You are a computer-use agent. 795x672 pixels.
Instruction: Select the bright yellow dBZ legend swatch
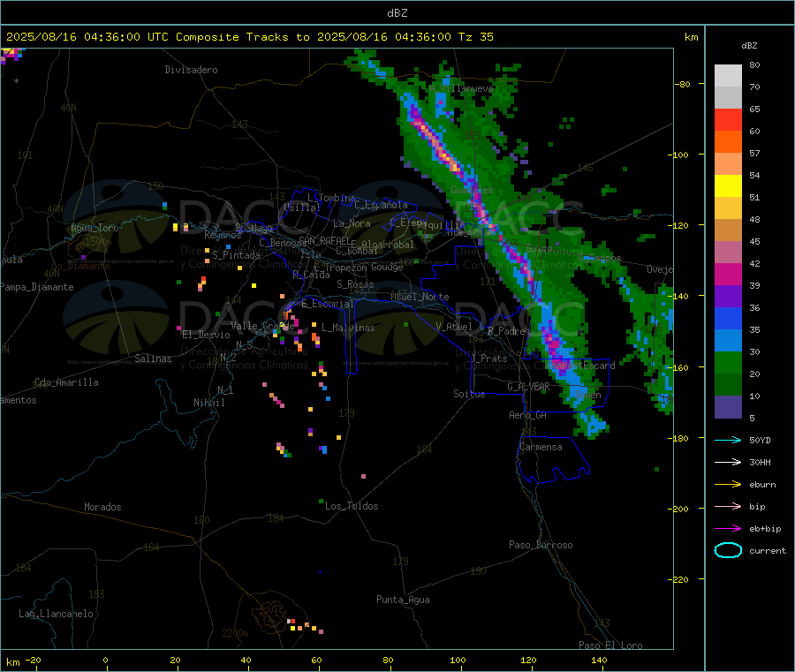coord(728,186)
